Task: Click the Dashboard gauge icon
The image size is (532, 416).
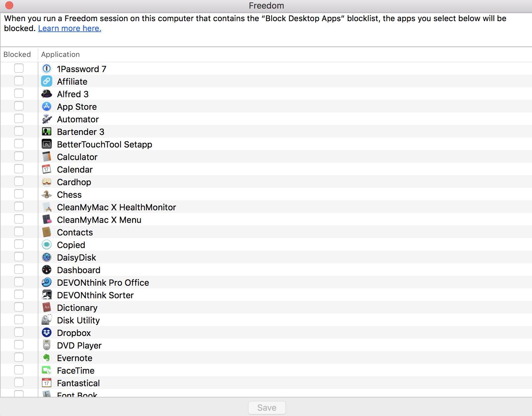Action: point(47,270)
